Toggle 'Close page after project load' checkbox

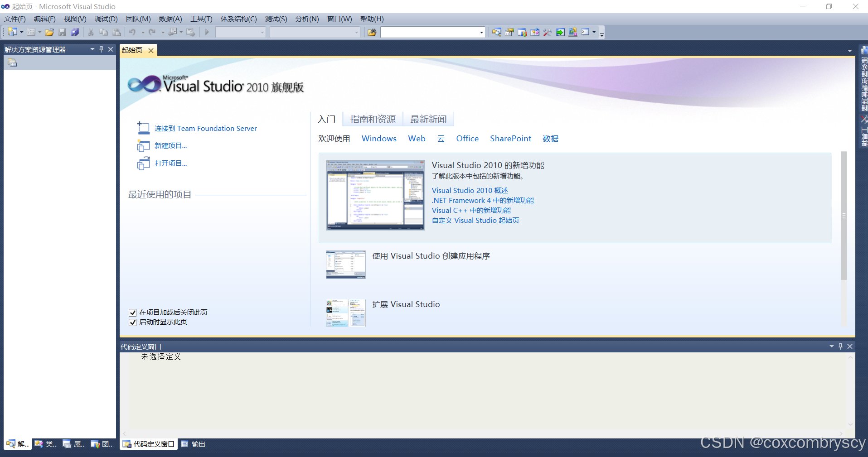[x=133, y=313]
